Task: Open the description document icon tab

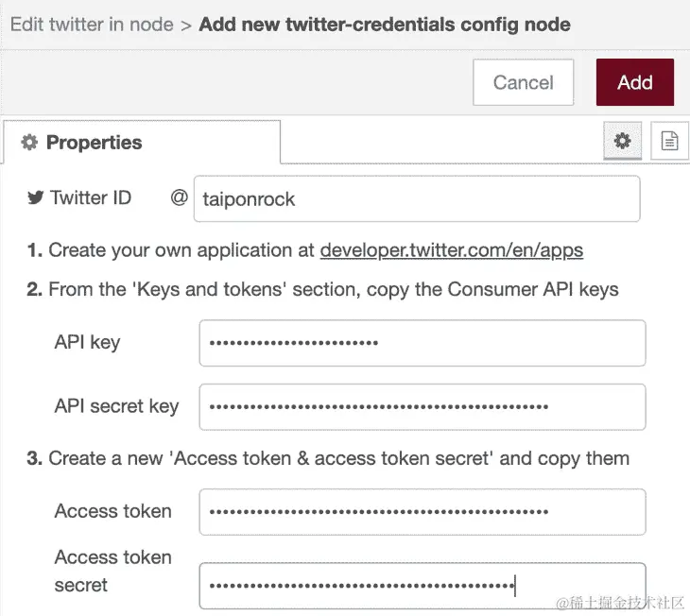Action: pyautogui.click(x=669, y=141)
